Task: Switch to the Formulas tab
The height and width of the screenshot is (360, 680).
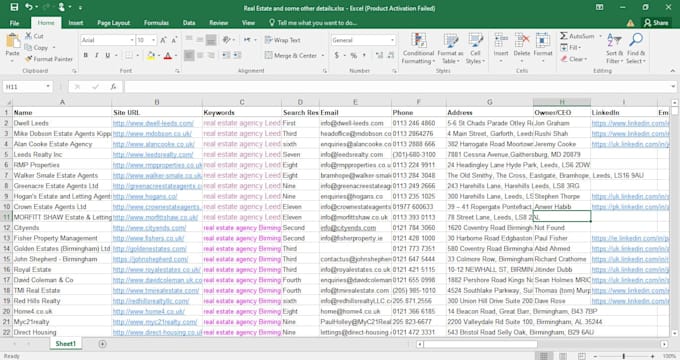Action: click(x=156, y=23)
